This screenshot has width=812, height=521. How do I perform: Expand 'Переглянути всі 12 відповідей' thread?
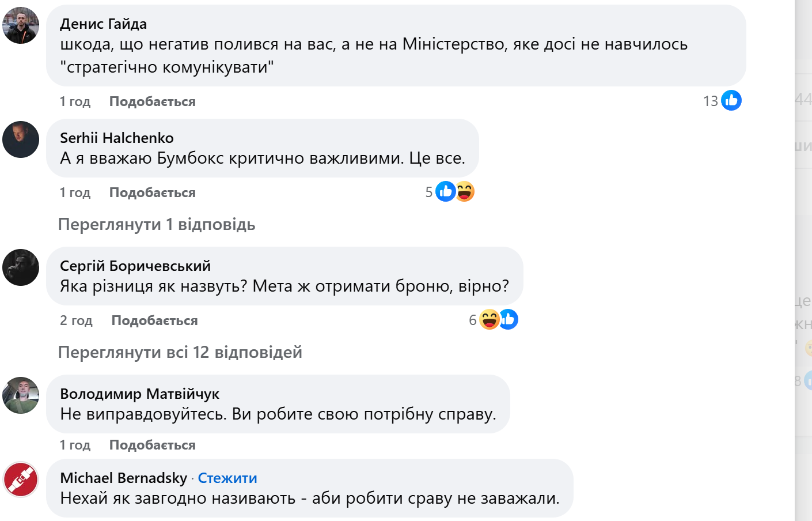click(180, 352)
